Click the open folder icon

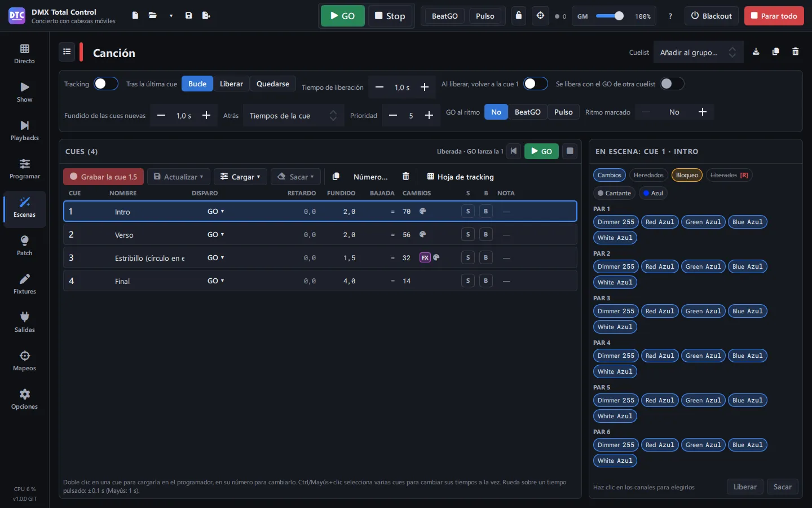tap(153, 16)
